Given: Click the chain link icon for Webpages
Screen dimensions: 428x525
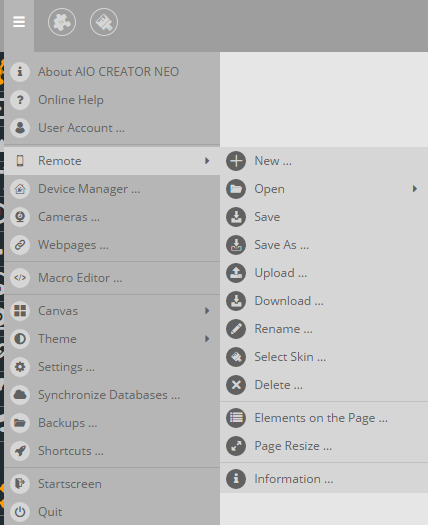Looking at the screenshot, I should click(x=20, y=245).
